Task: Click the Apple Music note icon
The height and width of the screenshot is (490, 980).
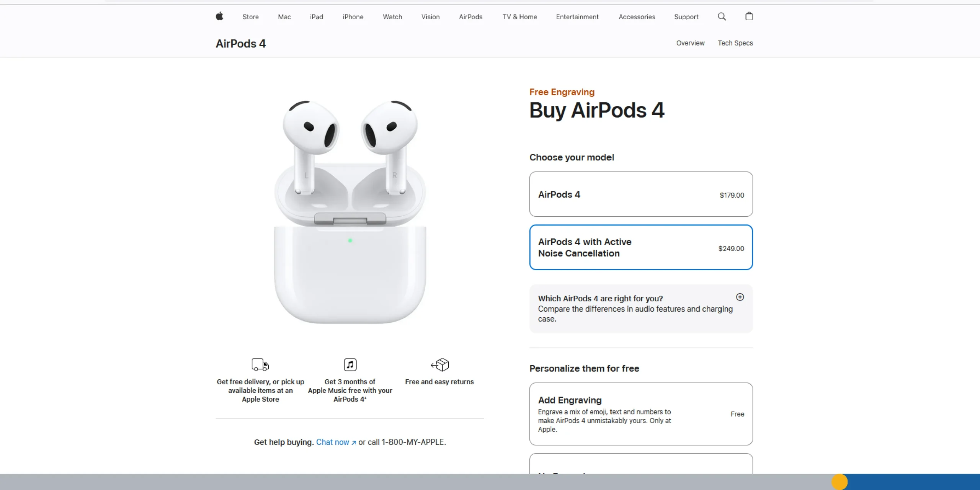Action: click(x=350, y=364)
